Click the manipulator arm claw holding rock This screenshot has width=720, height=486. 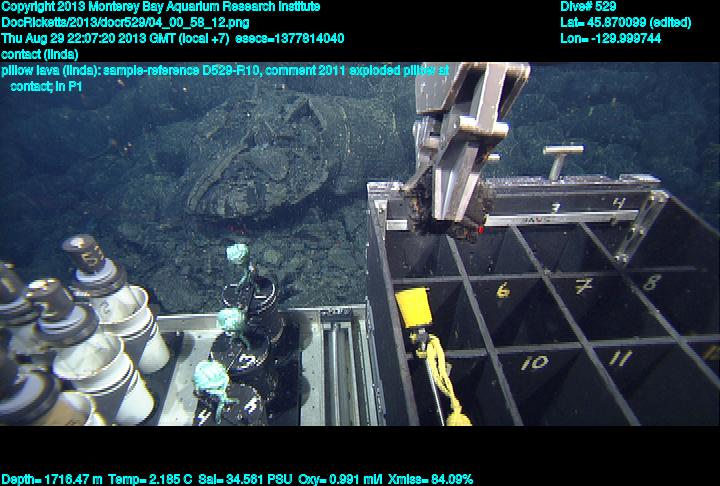[455, 195]
